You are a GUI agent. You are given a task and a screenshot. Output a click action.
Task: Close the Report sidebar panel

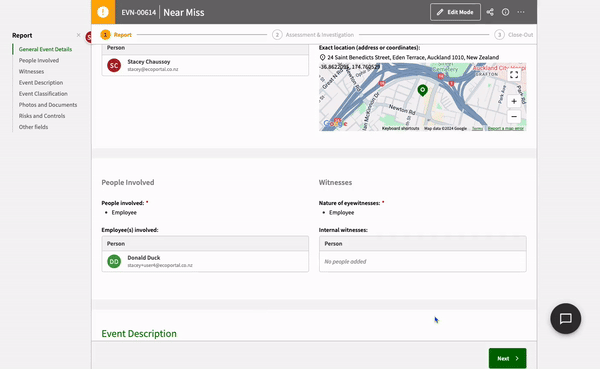pos(78,35)
